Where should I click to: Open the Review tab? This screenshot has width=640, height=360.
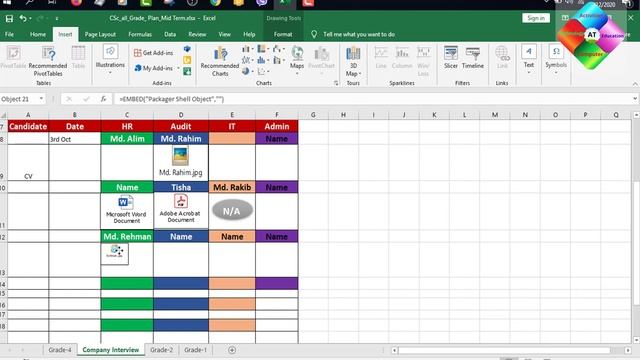pyautogui.click(x=197, y=34)
